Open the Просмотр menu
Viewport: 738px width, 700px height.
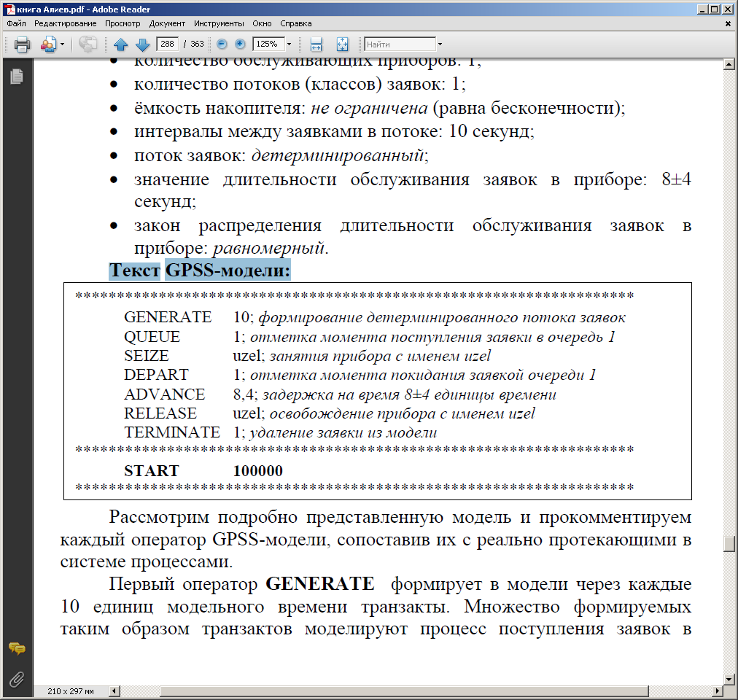click(123, 23)
